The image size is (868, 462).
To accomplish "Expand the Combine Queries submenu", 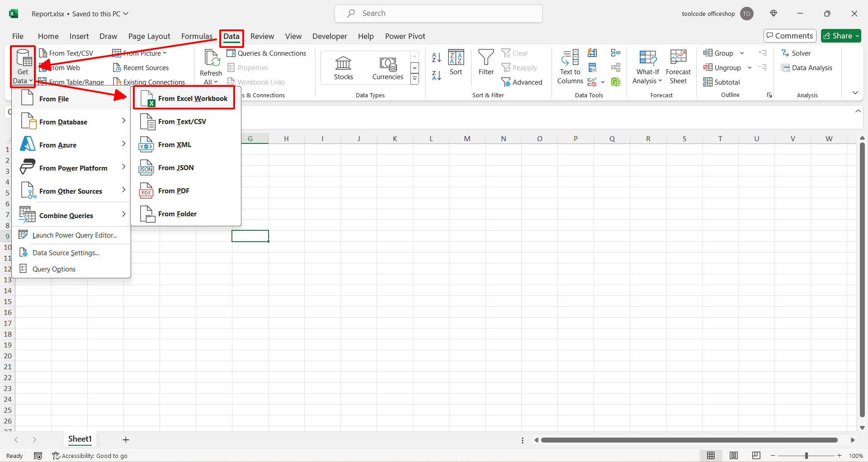I will coord(72,215).
